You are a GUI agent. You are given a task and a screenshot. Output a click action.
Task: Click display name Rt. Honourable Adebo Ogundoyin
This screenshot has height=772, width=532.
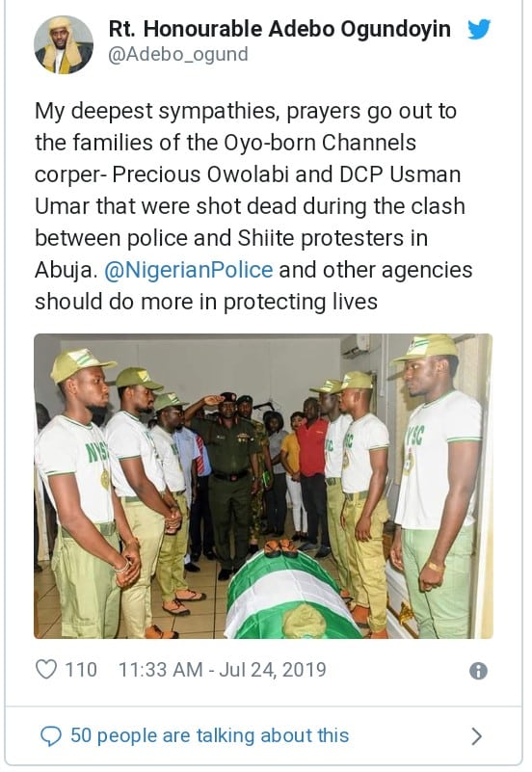point(279,29)
